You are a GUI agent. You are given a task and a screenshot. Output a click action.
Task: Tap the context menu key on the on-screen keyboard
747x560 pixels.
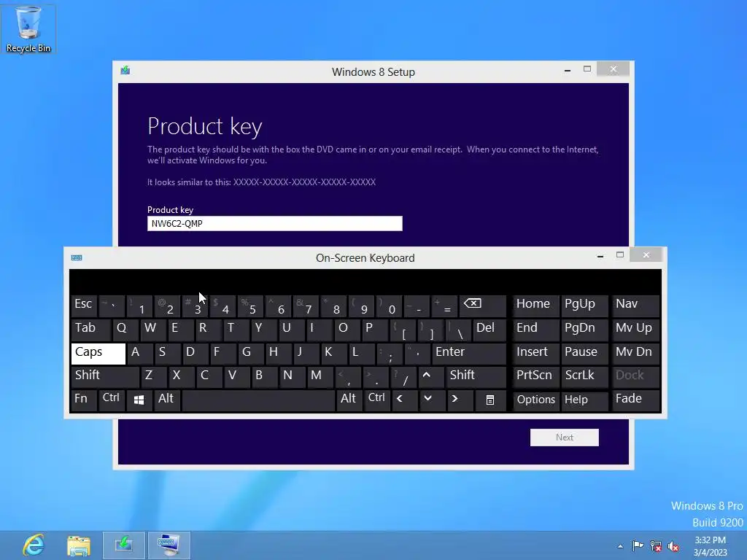tap(490, 400)
